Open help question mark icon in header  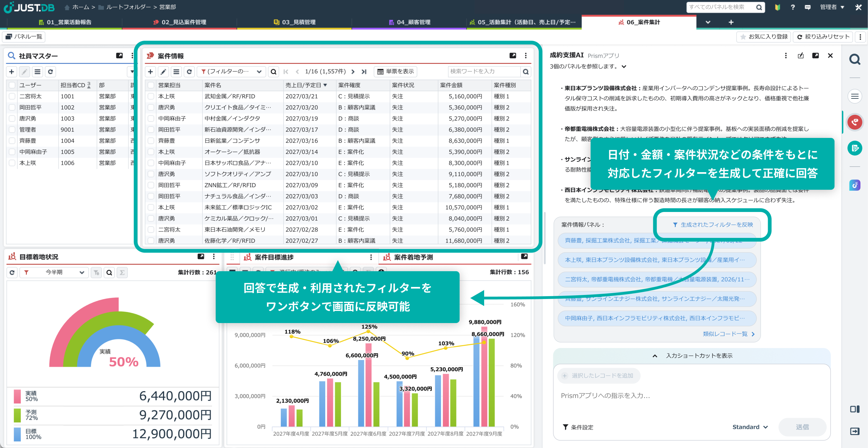click(792, 7)
